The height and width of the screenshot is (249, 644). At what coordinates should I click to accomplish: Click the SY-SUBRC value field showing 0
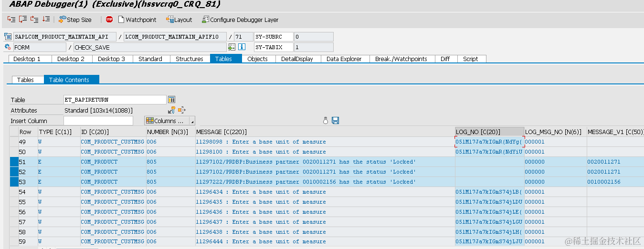click(313, 37)
